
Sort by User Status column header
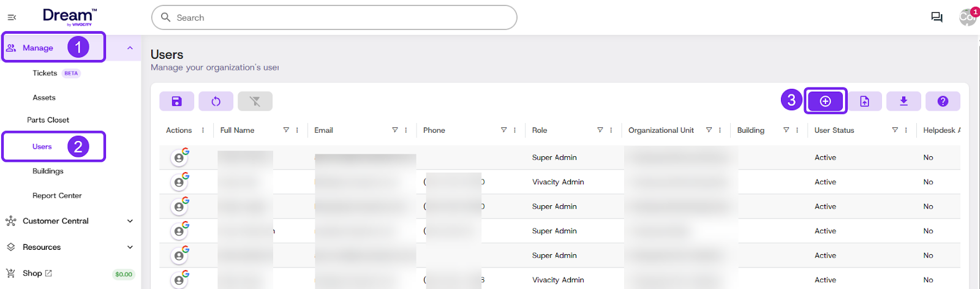[x=834, y=130]
